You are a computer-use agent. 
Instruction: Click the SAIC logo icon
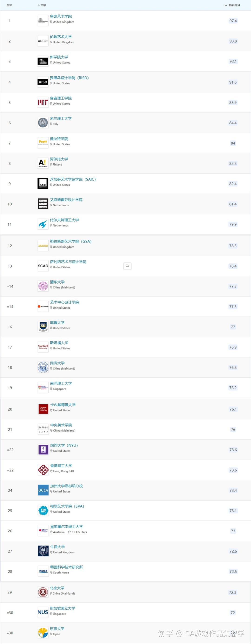43,184
